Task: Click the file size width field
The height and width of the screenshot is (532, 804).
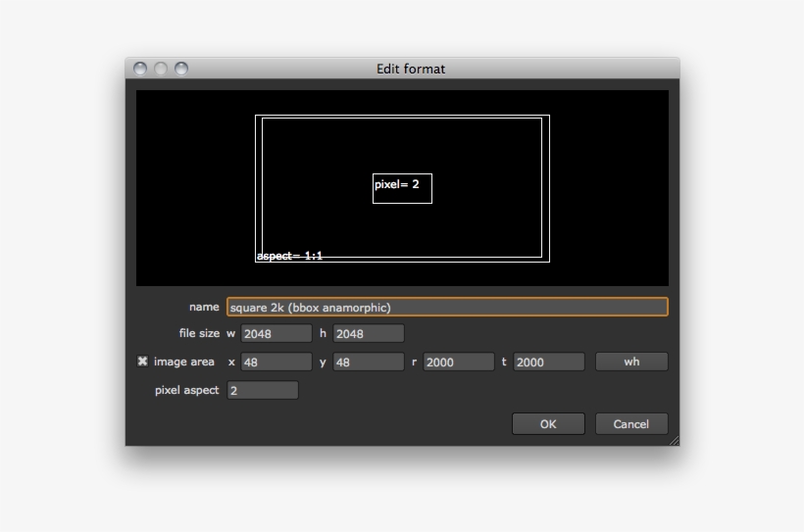Action: point(276,334)
